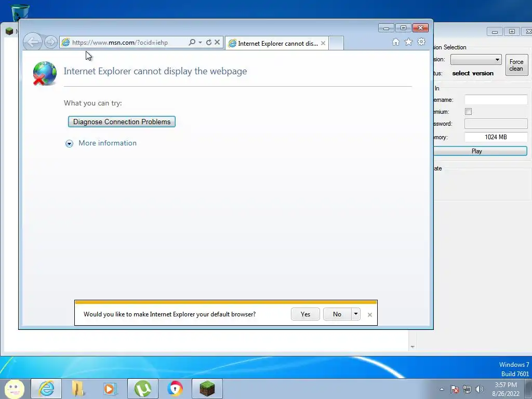Click the globe error icon
Image resolution: width=532 pixels, height=399 pixels.
click(x=45, y=73)
